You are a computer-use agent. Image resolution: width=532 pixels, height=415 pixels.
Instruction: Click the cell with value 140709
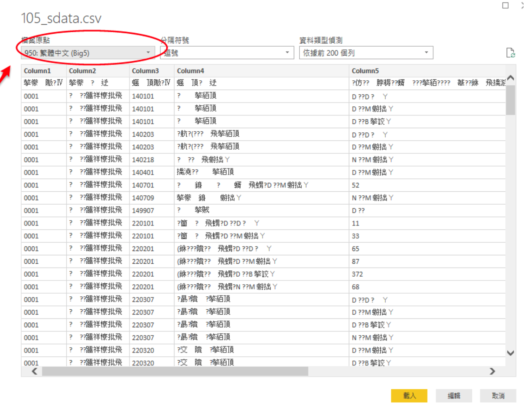(x=152, y=198)
